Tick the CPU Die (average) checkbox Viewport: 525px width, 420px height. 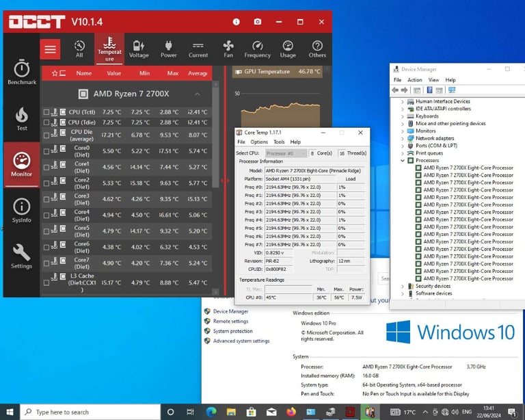click(x=46, y=135)
